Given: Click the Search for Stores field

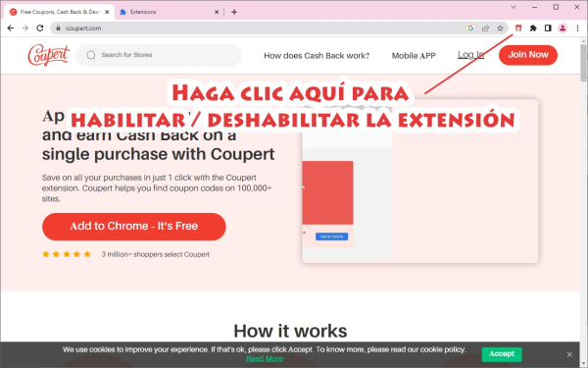Looking at the screenshot, I should [158, 55].
